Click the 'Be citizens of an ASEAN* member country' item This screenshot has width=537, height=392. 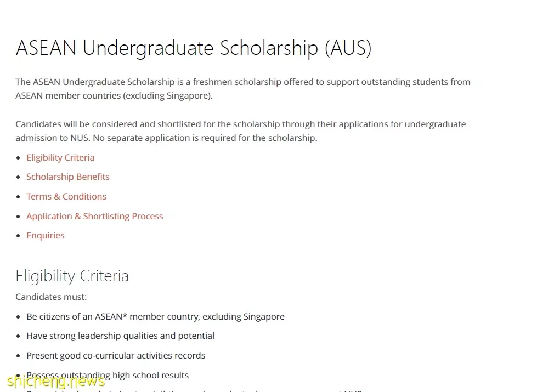point(155,317)
